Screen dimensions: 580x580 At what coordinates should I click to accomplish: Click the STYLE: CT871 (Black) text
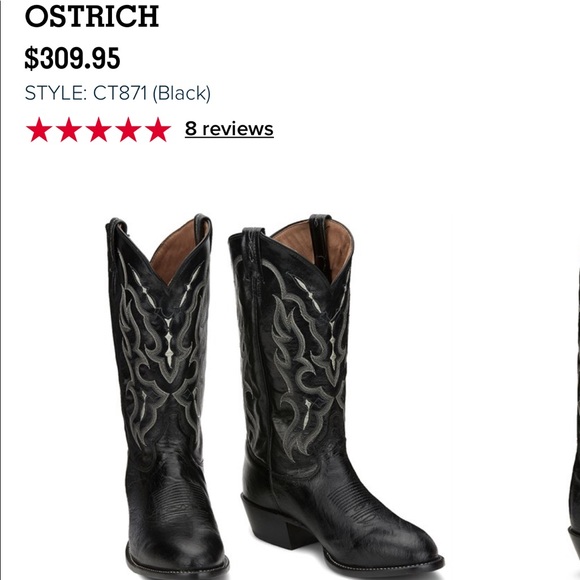tap(118, 93)
